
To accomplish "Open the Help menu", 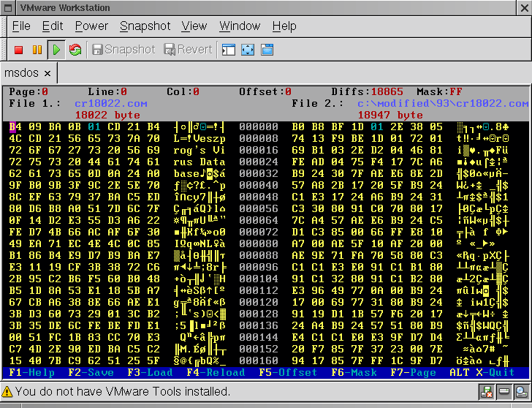I will pyautogui.click(x=284, y=26).
